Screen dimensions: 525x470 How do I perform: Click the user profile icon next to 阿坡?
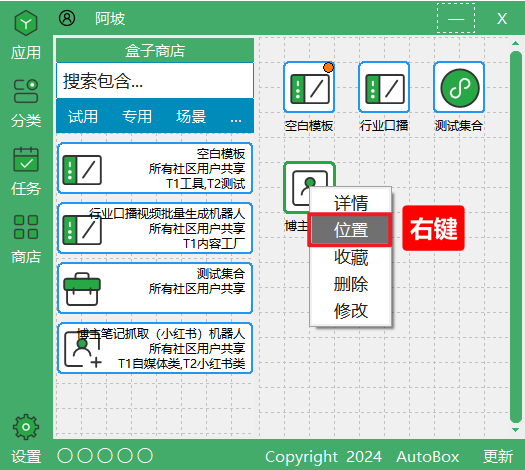pos(67,18)
